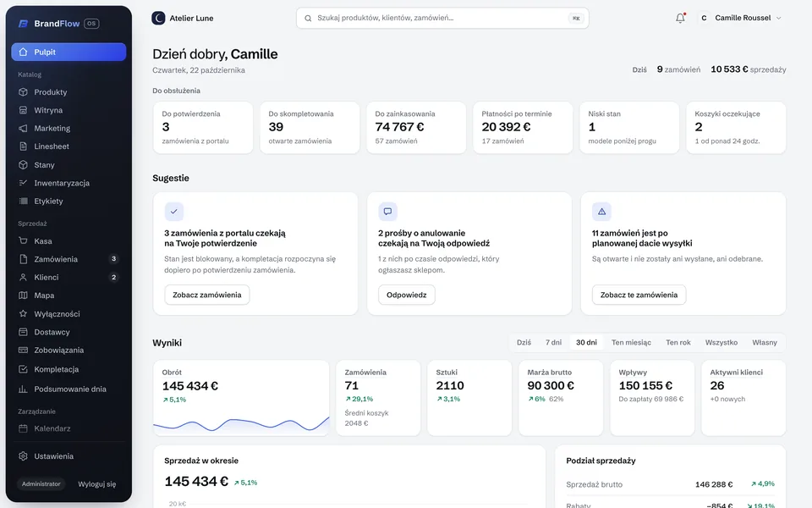Click the Wyłączności star icon
The height and width of the screenshot is (508, 812).
coord(23,313)
